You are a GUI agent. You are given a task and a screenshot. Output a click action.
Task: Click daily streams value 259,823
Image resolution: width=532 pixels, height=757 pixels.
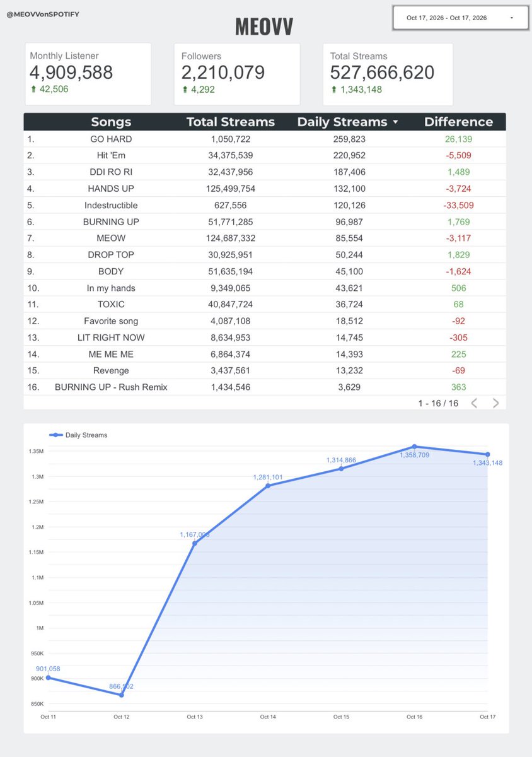[349, 139]
